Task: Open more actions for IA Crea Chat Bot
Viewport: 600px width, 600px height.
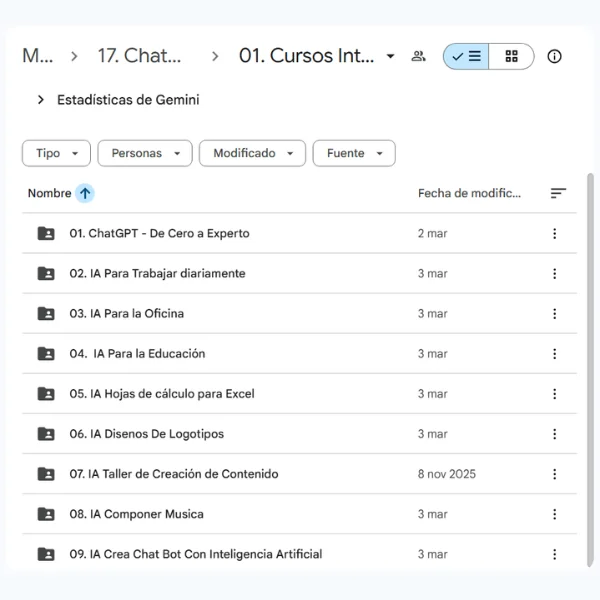Action: (x=555, y=554)
